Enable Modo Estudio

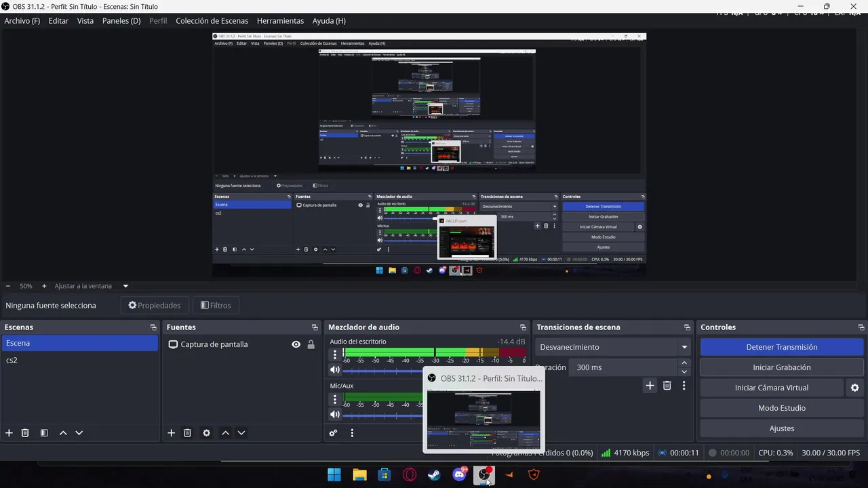pos(782,408)
